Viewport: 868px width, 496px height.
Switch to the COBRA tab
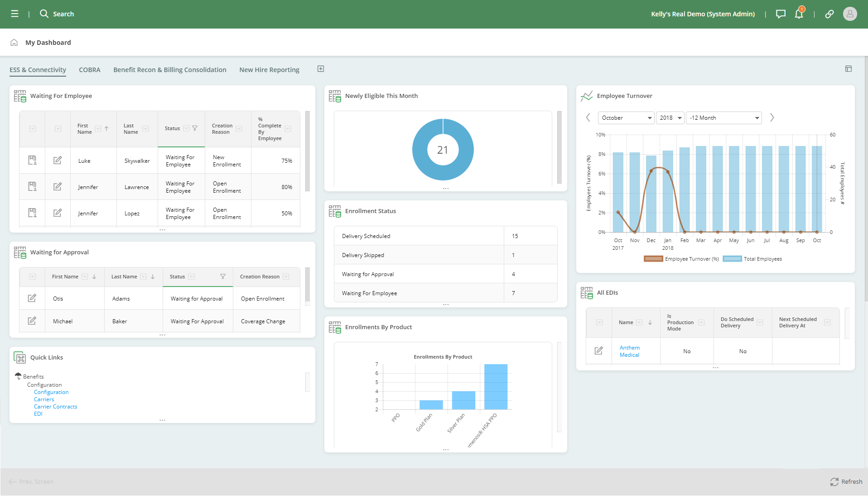tap(90, 70)
